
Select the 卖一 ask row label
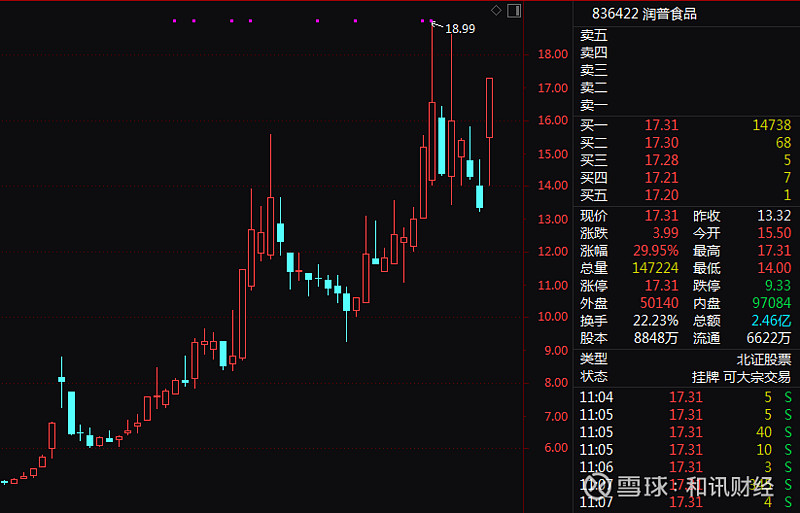(594, 105)
